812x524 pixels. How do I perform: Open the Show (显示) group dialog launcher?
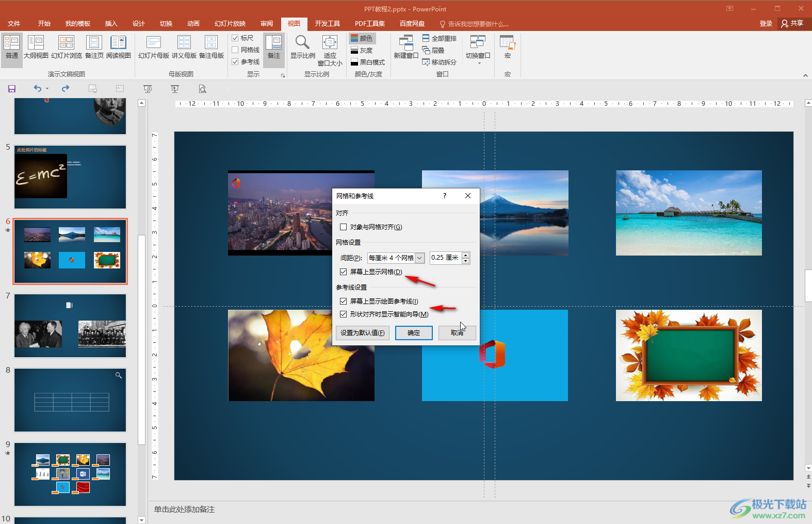(283, 75)
